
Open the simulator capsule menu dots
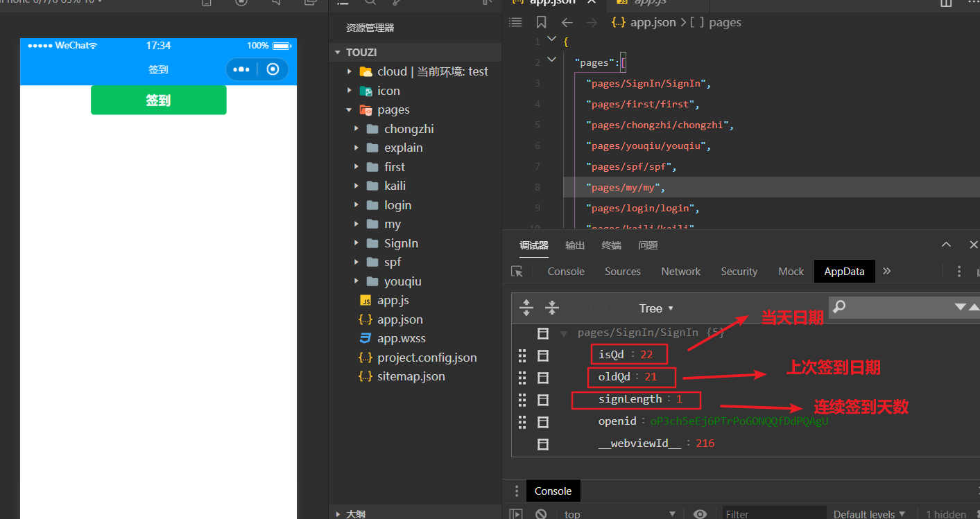(241, 69)
